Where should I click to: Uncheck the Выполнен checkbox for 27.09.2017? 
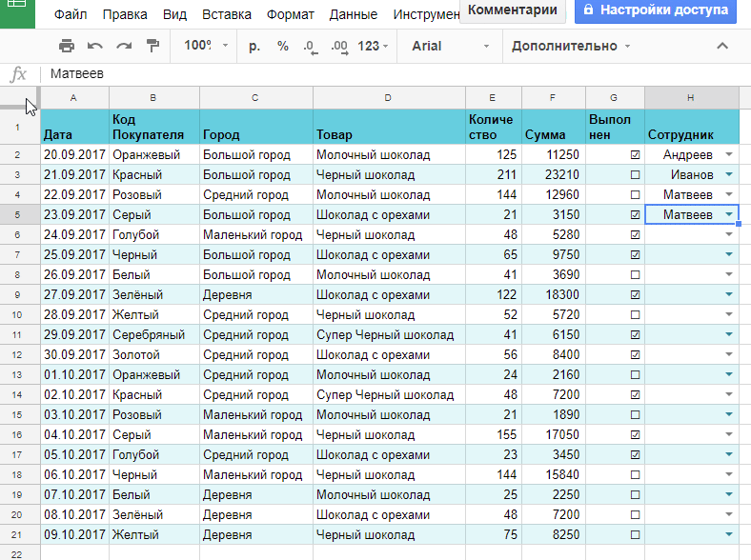[x=635, y=295]
